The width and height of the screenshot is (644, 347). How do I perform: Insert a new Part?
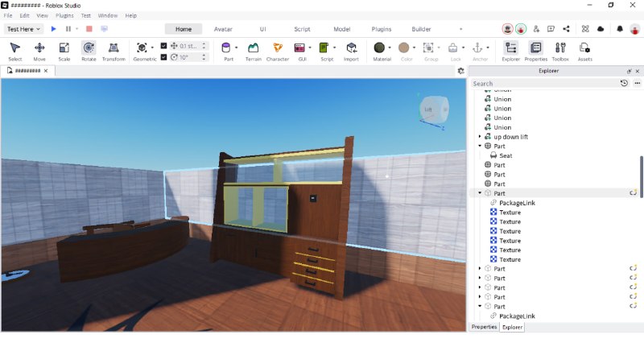[226, 52]
